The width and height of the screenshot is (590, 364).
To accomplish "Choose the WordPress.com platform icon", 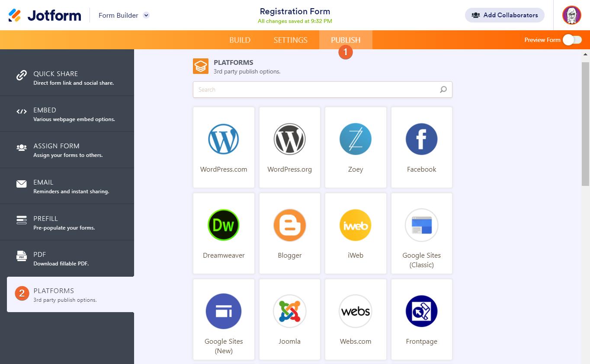I will coord(224,139).
